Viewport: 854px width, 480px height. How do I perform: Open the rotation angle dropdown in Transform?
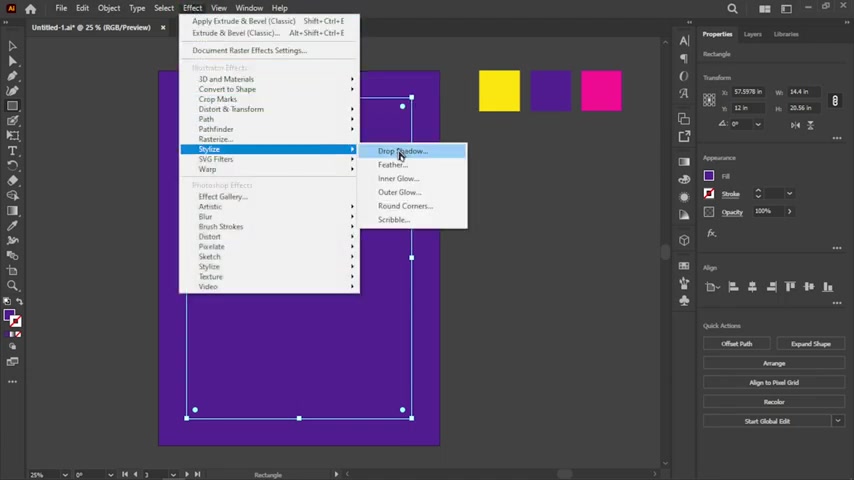tap(758, 124)
